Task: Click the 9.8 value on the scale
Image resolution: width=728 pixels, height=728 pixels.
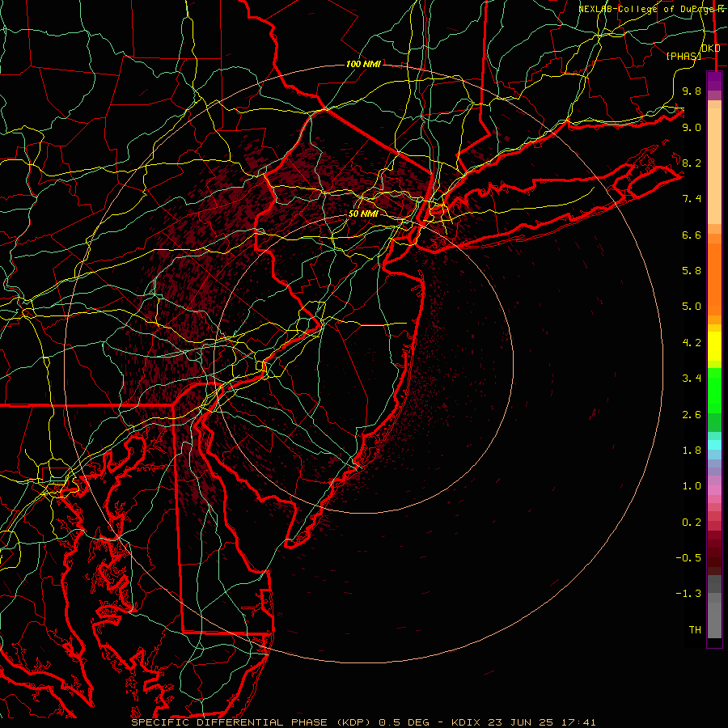Action: (692, 91)
